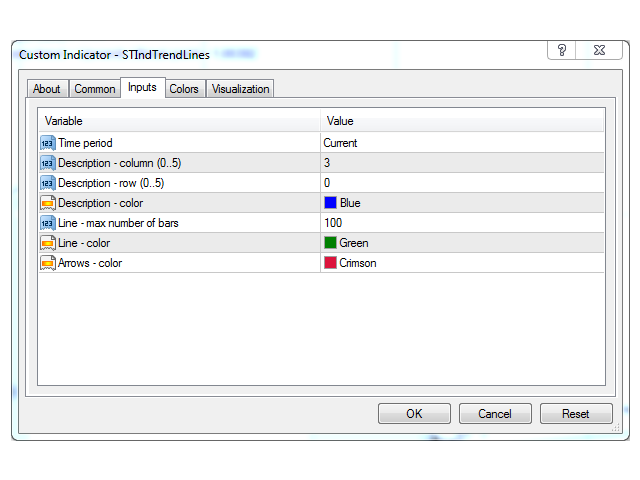640x480 pixels.
Task: Switch to the About tab
Action: tap(47, 89)
